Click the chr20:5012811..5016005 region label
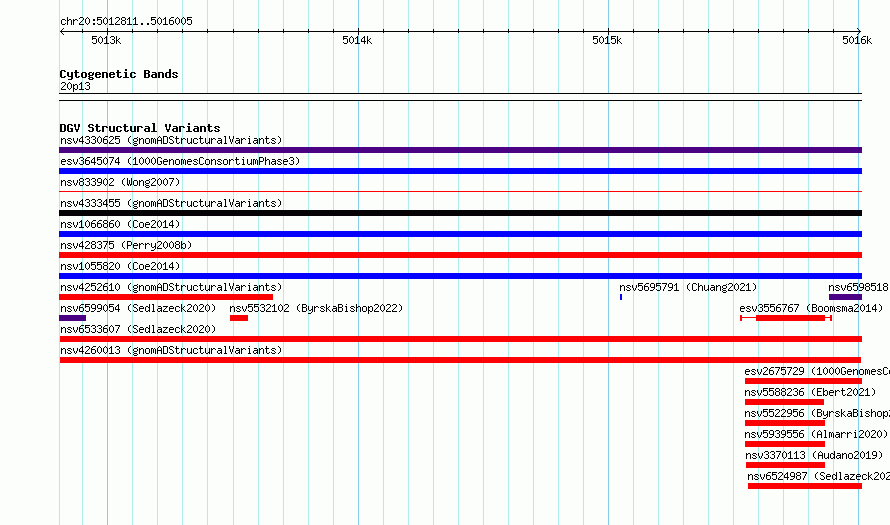The height and width of the screenshot is (525, 890). pyautogui.click(x=126, y=21)
